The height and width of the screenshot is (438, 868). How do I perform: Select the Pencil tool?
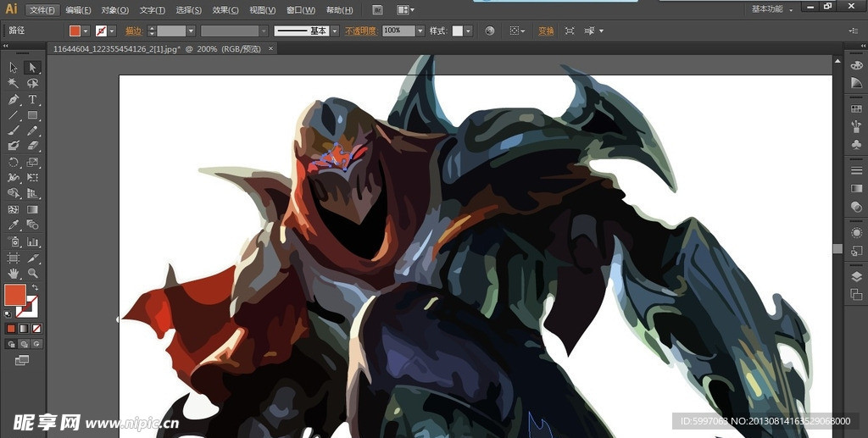click(x=33, y=130)
